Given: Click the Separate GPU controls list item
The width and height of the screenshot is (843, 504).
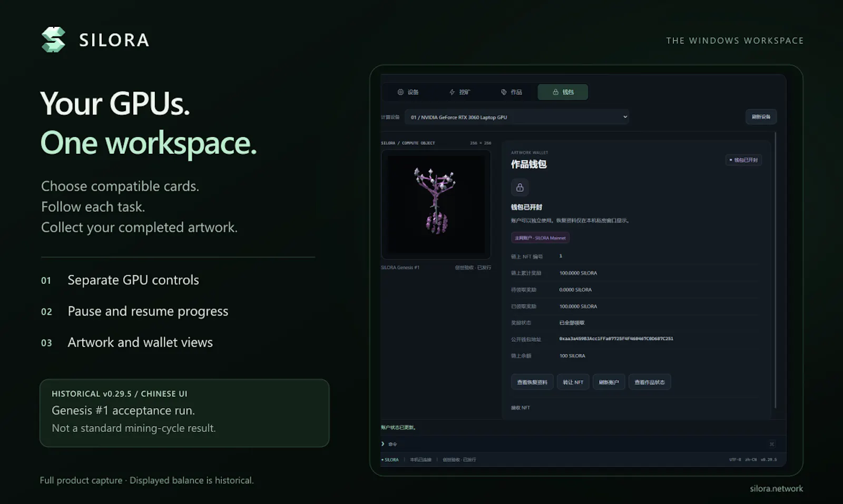Looking at the screenshot, I should [x=133, y=280].
